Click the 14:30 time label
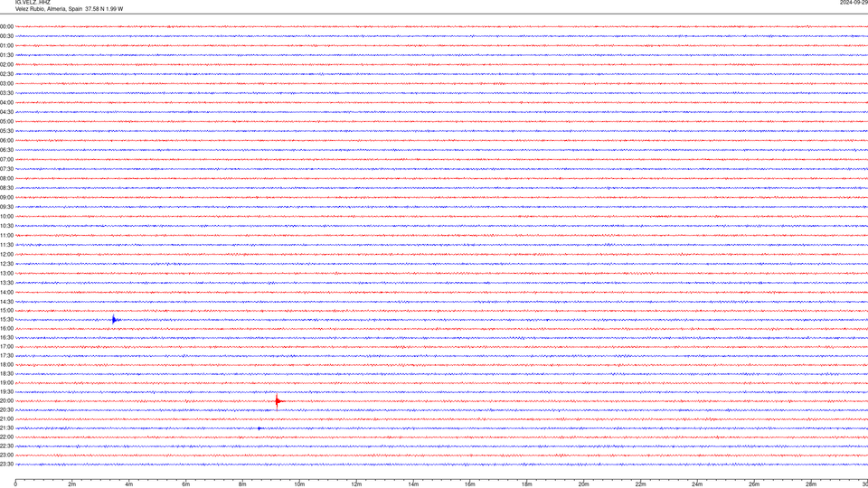The width and height of the screenshot is (868, 488). 6,302
